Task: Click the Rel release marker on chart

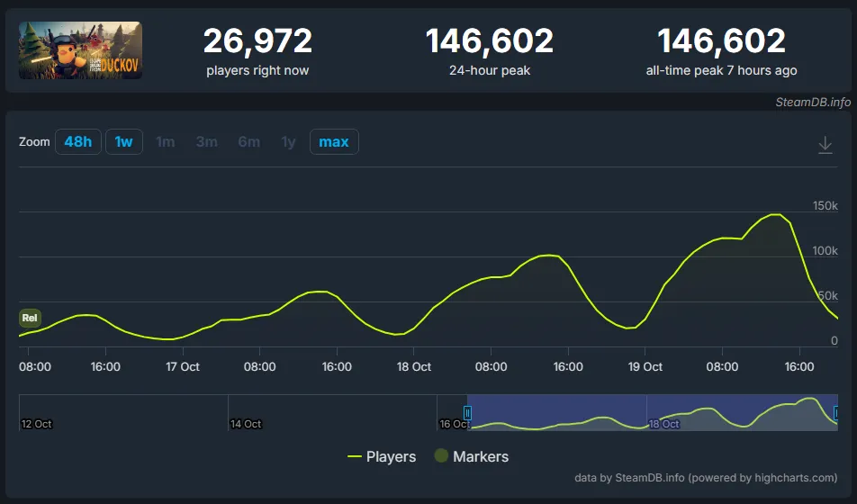Action: coord(30,318)
